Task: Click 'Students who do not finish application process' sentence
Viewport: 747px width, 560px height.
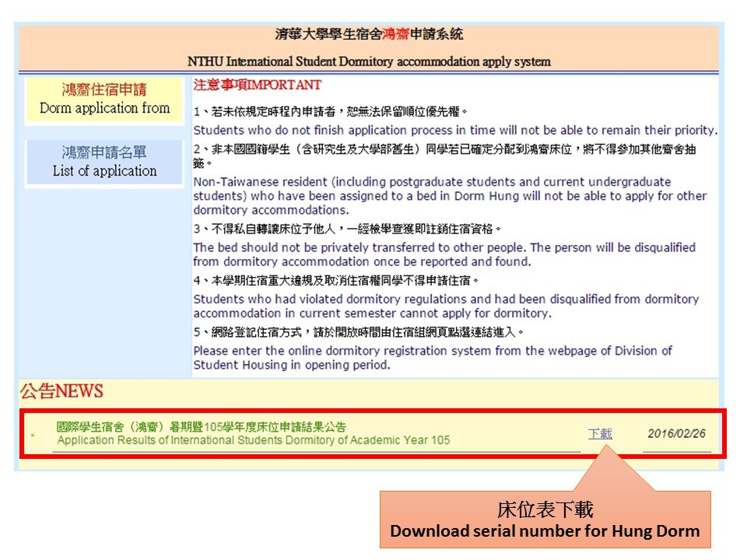Action: pyautogui.click(x=455, y=131)
